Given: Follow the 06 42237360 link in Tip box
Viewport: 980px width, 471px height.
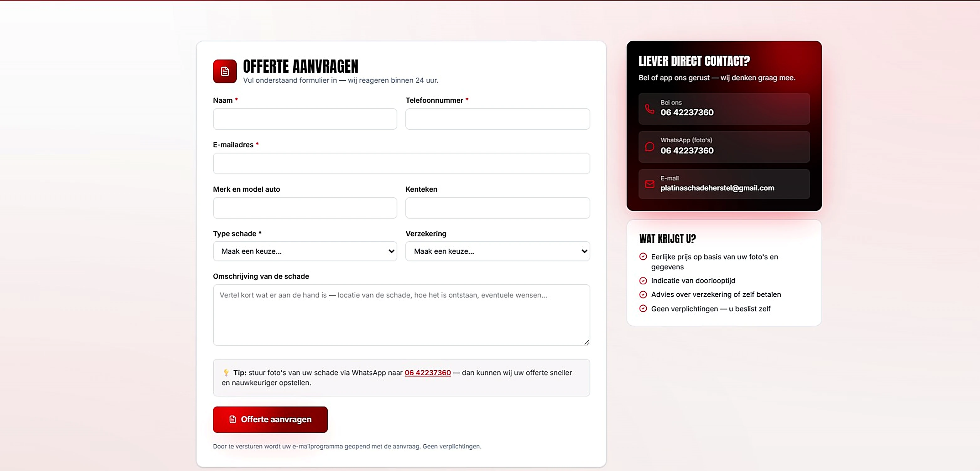Looking at the screenshot, I should tap(428, 373).
